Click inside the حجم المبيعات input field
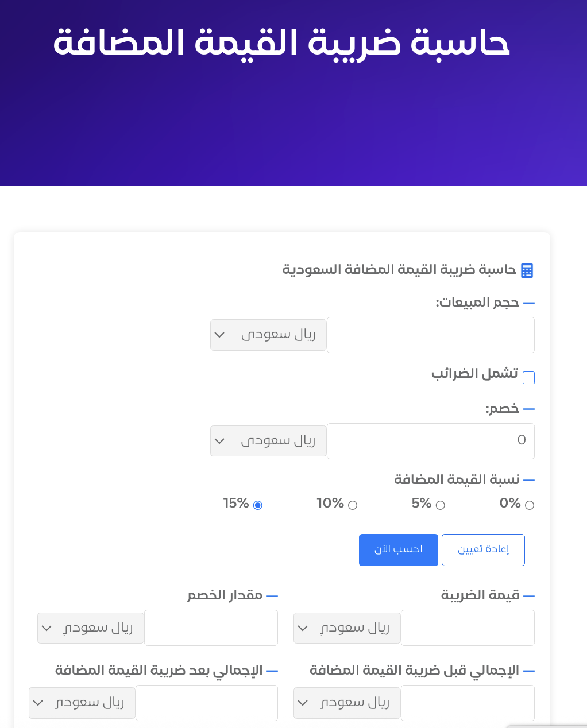The height and width of the screenshot is (728, 587). [430, 335]
